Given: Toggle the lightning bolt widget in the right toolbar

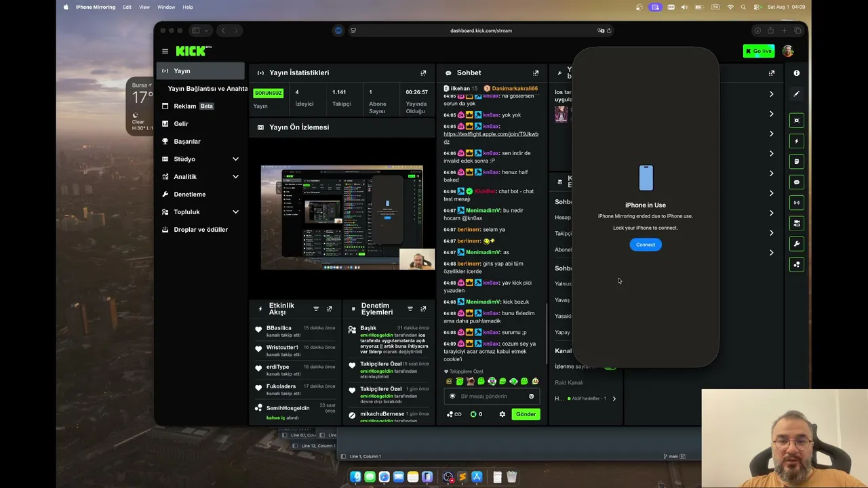Looking at the screenshot, I should [x=797, y=141].
